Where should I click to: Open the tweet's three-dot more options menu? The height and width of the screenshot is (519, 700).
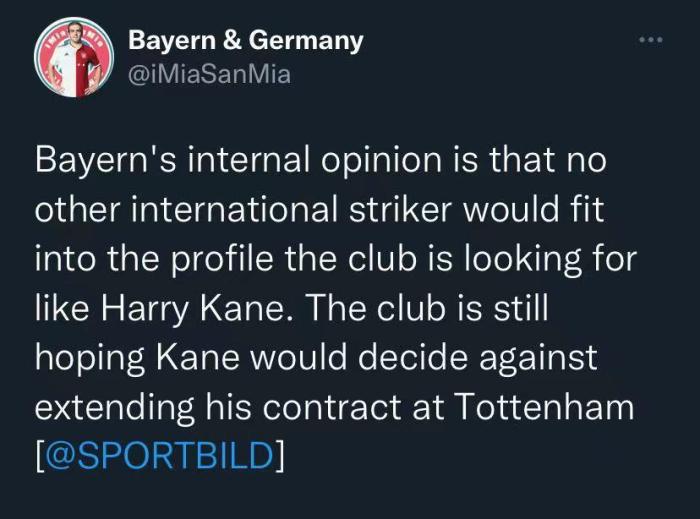(650, 40)
